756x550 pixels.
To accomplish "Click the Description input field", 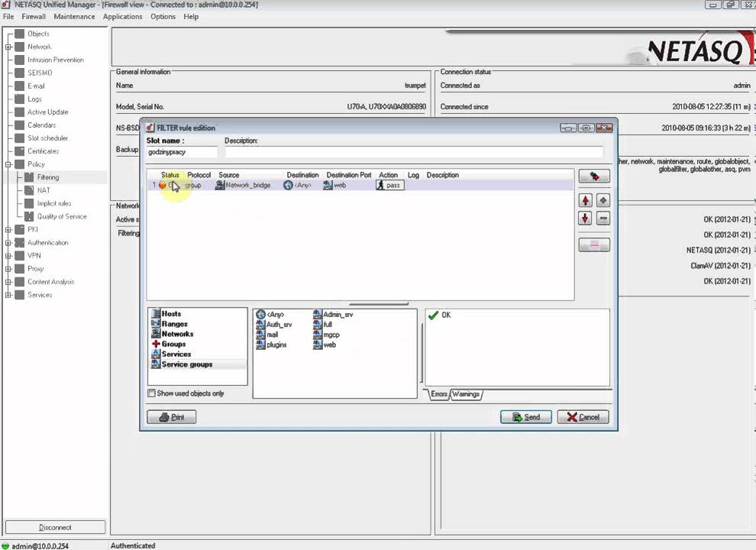I will pos(414,152).
